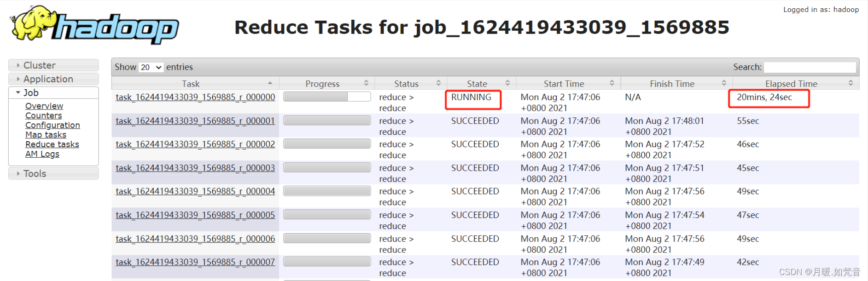
Task: Open the job Overview page
Action: (x=44, y=106)
